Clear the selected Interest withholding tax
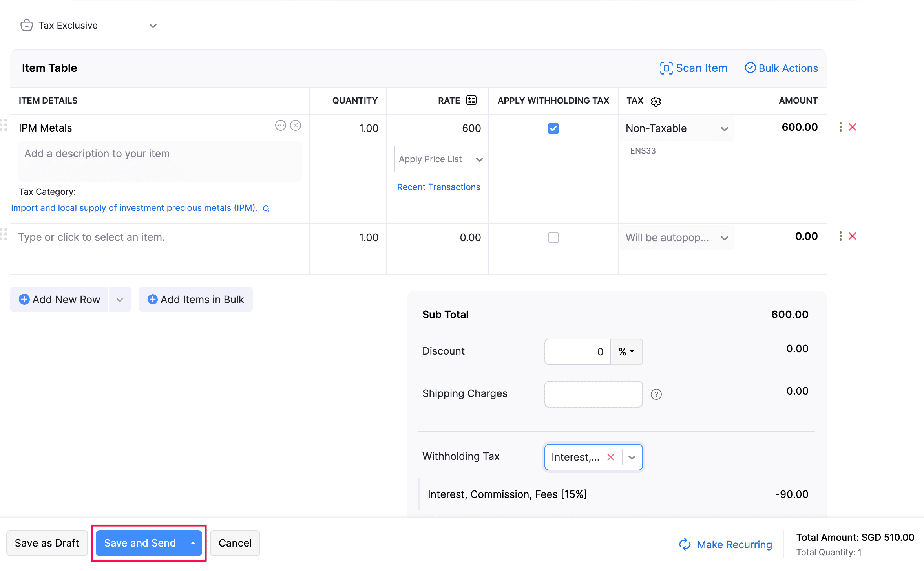The height and width of the screenshot is (571, 924). (x=610, y=457)
